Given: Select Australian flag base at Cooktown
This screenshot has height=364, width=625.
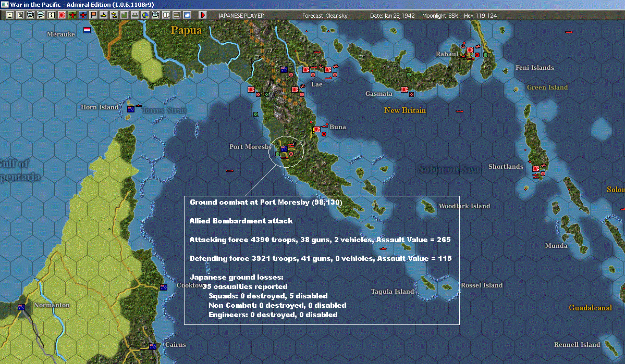Looking at the screenshot, I should click(x=164, y=287).
